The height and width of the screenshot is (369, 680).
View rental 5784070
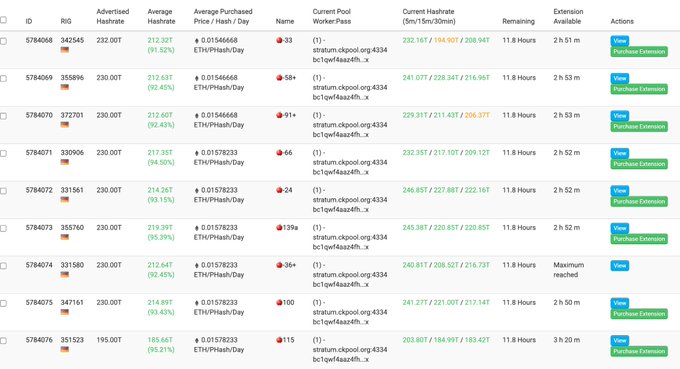click(x=620, y=116)
